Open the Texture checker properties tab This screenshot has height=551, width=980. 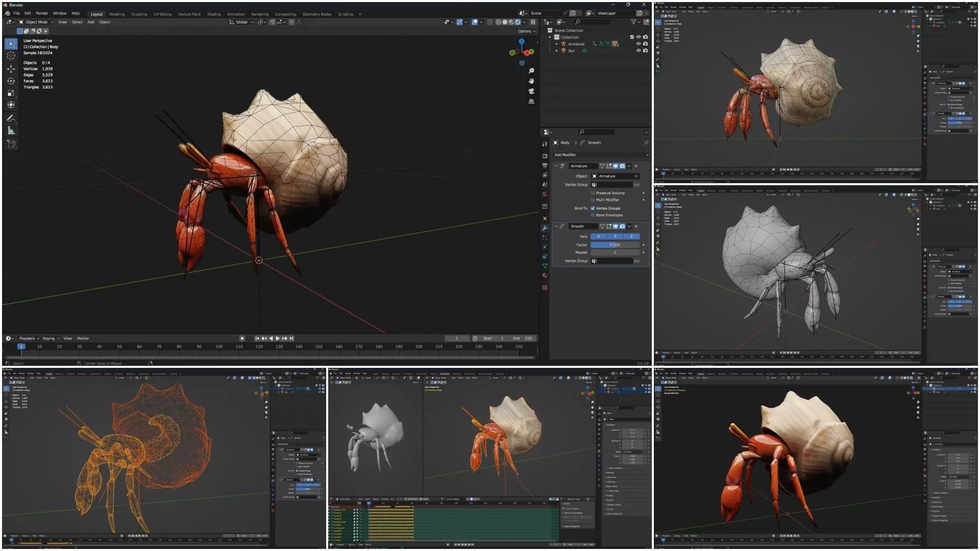[545, 288]
